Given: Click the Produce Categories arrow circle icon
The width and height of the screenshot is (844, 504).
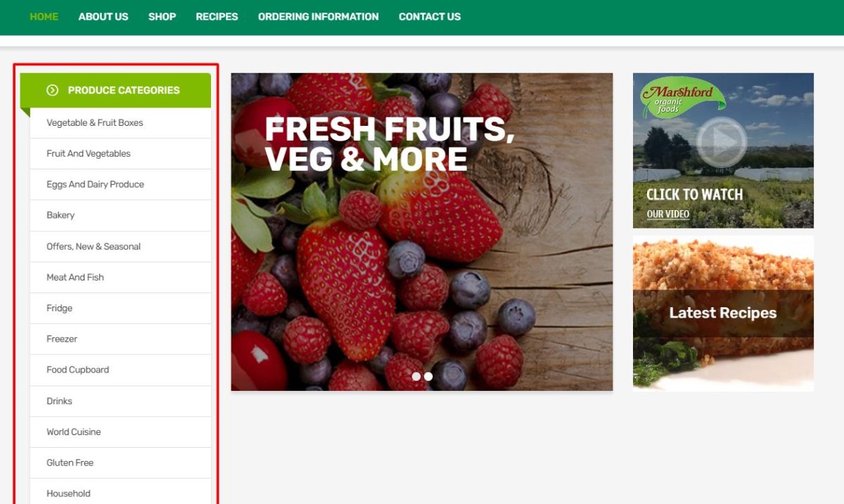Looking at the screenshot, I should click(x=52, y=90).
